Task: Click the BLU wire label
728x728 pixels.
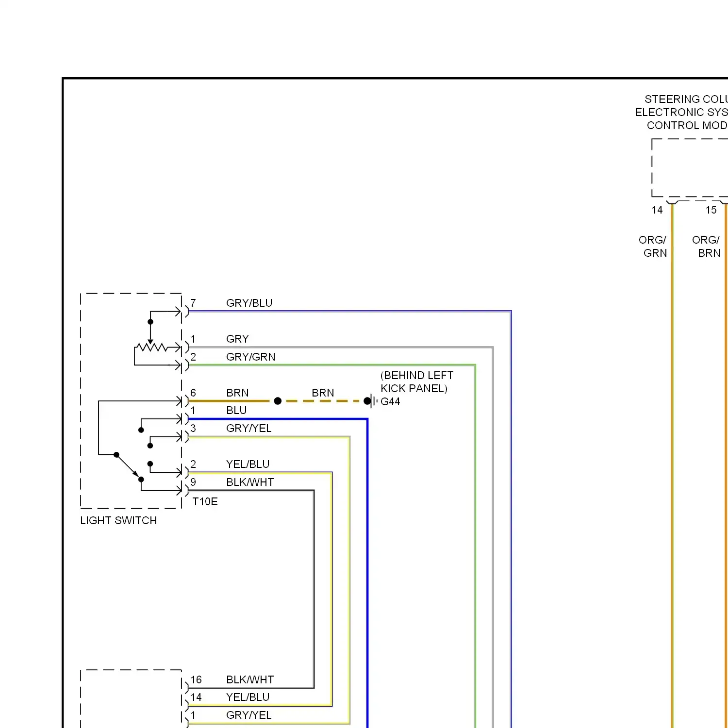Action: [x=236, y=410]
